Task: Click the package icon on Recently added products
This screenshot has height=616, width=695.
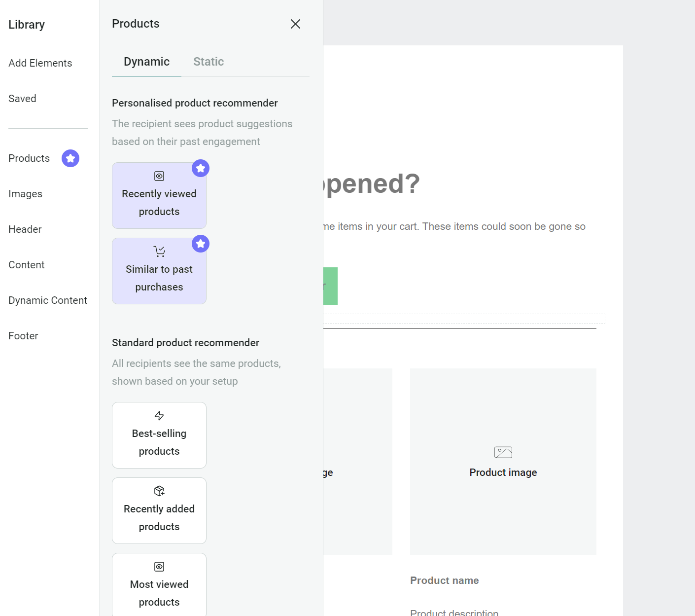Action: coord(159,491)
